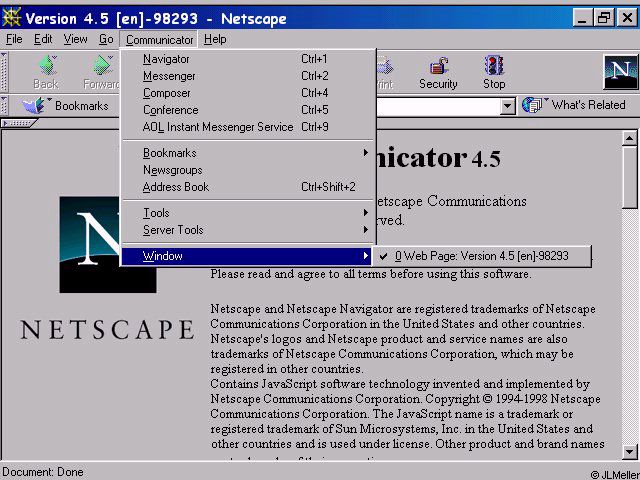The image size is (640, 480).
Task: Choose Navigator from the Communicator menu
Action: (249, 59)
